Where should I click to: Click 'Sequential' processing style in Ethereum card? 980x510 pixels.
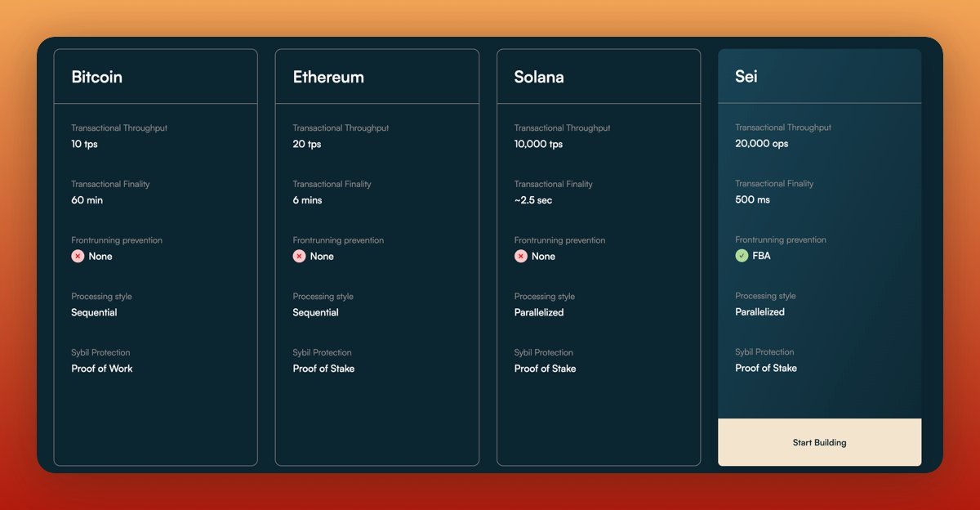click(315, 312)
